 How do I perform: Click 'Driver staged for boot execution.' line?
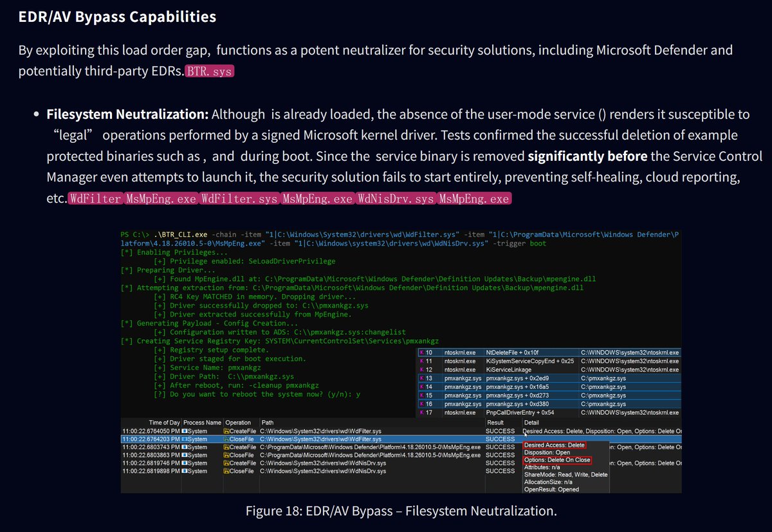[x=230, y=358]
